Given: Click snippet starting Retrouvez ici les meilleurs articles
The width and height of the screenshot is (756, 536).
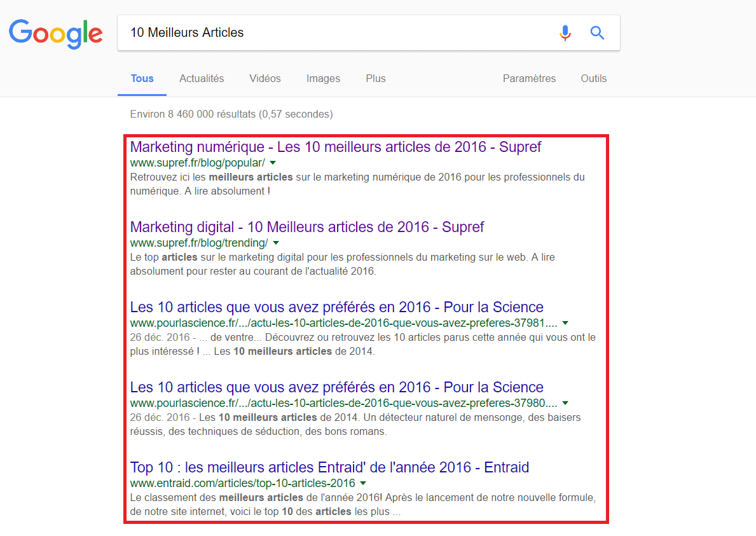Looking at the screenshot, I should 357,184.
